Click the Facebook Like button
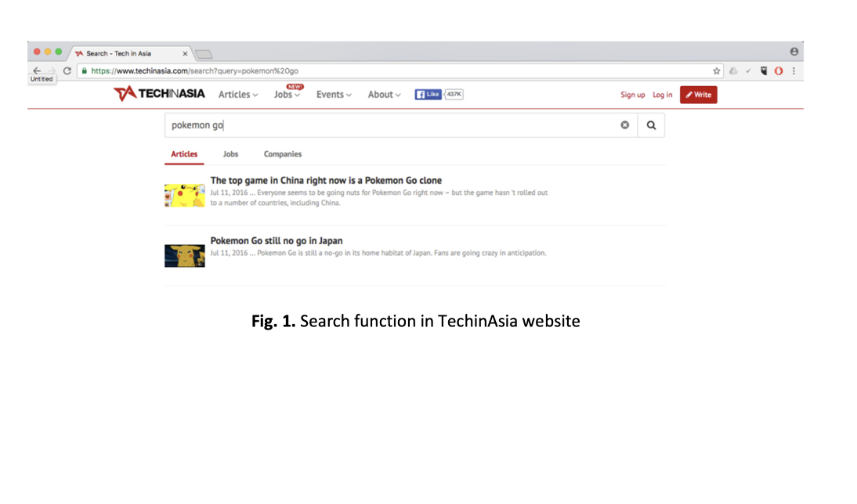Screen dimensions: 857x504 pyautogui.click(x=428, y=95)
